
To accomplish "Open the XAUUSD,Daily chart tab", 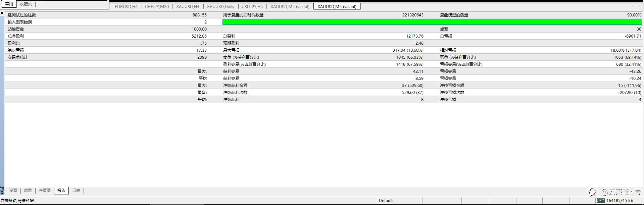I will (220, 6).
